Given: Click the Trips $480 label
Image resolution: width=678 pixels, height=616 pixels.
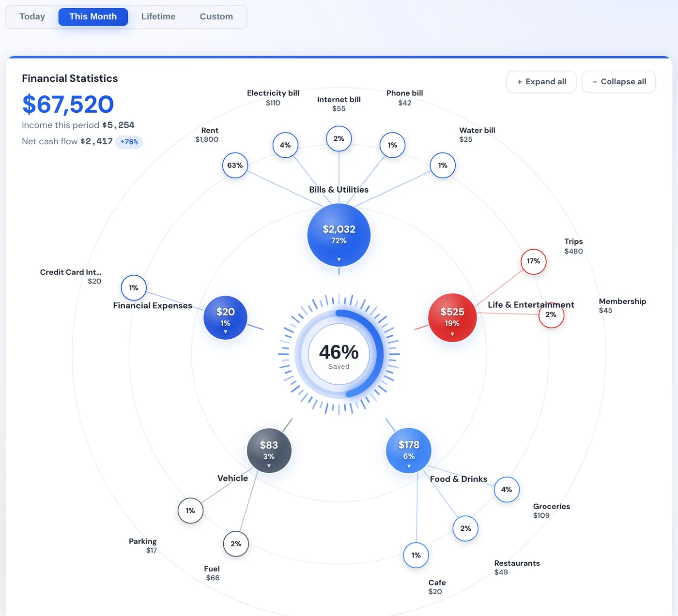Looking at the screenshot, I should click(574, 246).
